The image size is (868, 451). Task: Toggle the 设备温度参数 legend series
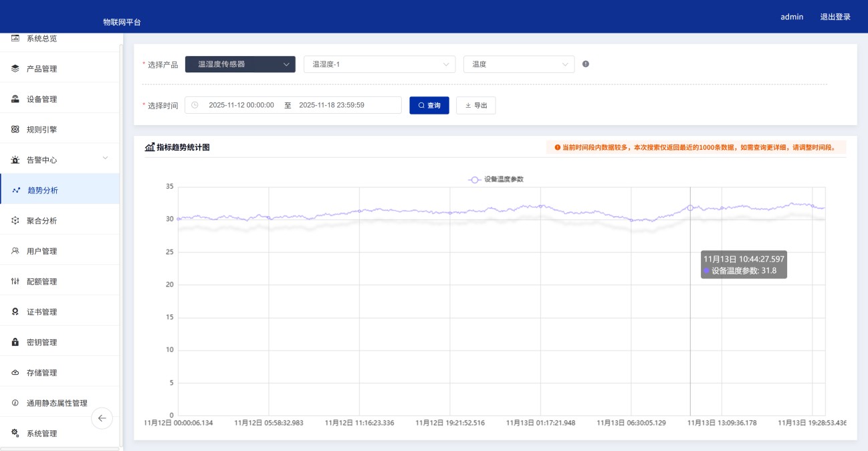coord(496,179)
